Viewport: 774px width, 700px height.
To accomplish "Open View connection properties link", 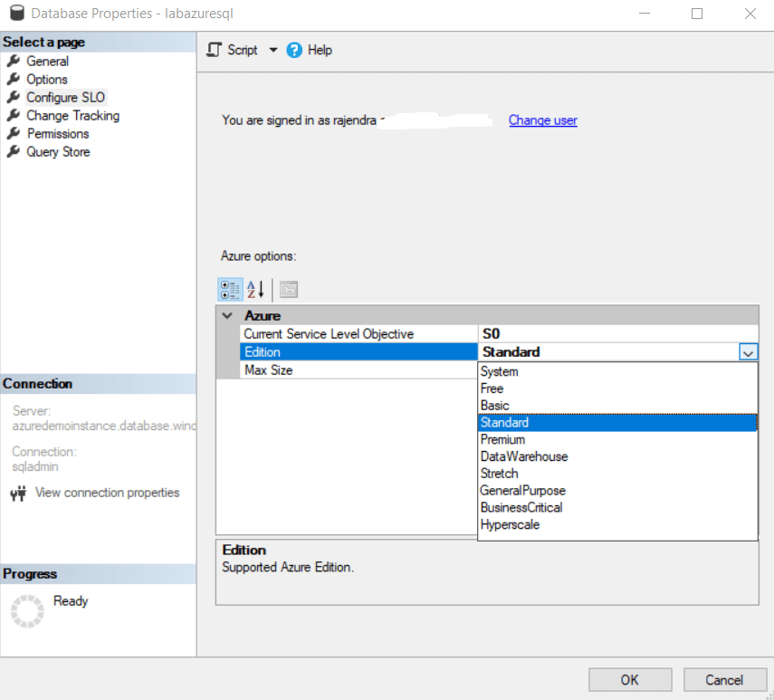I will coord(107,493).
